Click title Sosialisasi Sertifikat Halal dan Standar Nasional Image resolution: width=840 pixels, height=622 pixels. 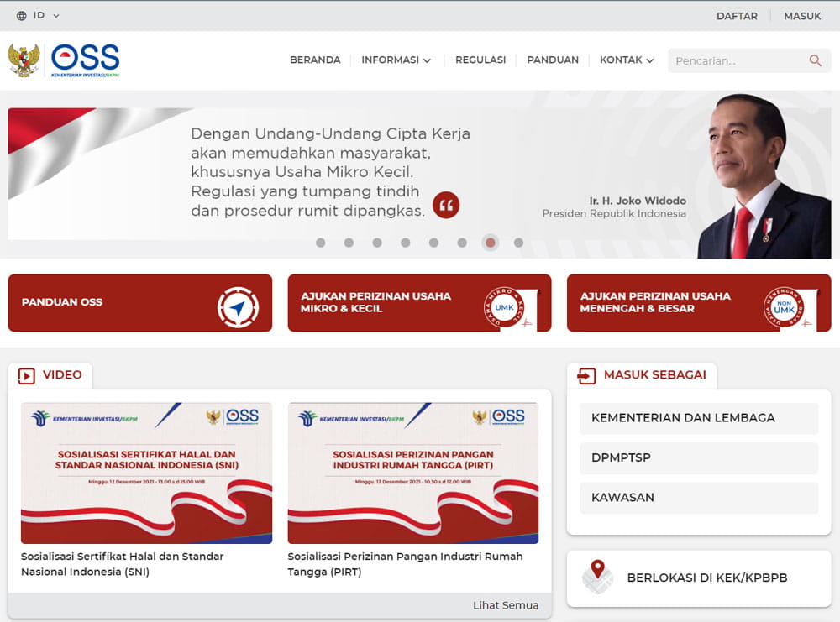pyautogui.click(x=122, y=563)
